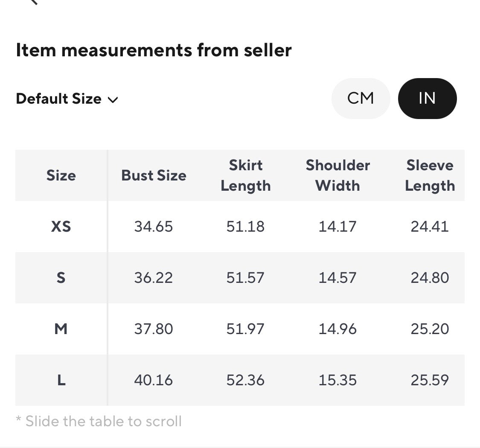The height and width of the screenshot is (448, 480).
Task: Click the S sleeve length 24.80
Action: click(x=430, y=278)
